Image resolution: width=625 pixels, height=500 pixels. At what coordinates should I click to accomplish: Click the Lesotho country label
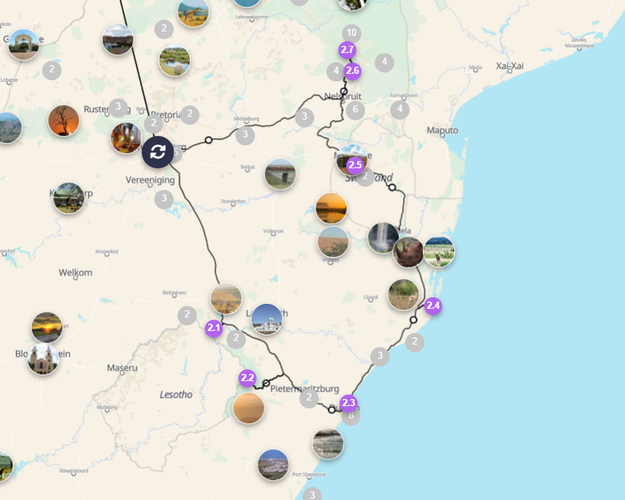point(176,395)
